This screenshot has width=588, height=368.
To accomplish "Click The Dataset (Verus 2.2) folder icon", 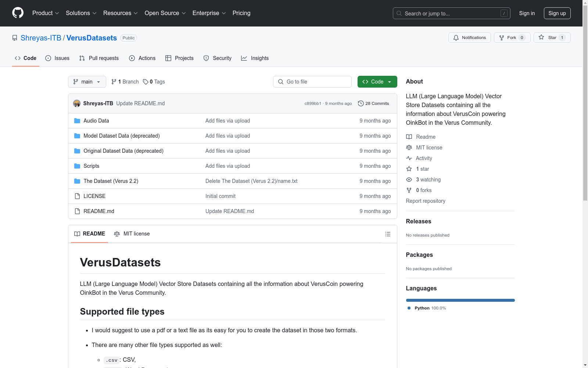I will tap(77, 181).
